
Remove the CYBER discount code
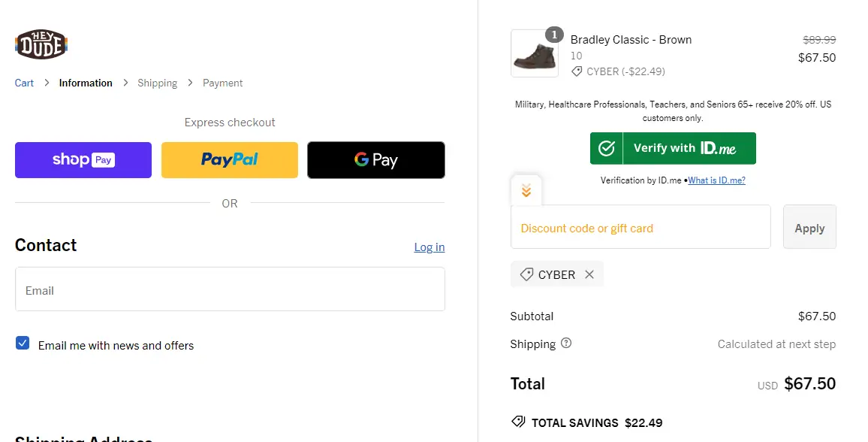click(589, 274)
